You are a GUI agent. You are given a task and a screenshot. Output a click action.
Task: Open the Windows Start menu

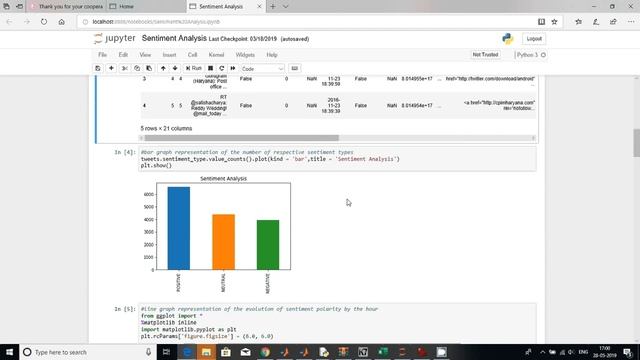9,352
